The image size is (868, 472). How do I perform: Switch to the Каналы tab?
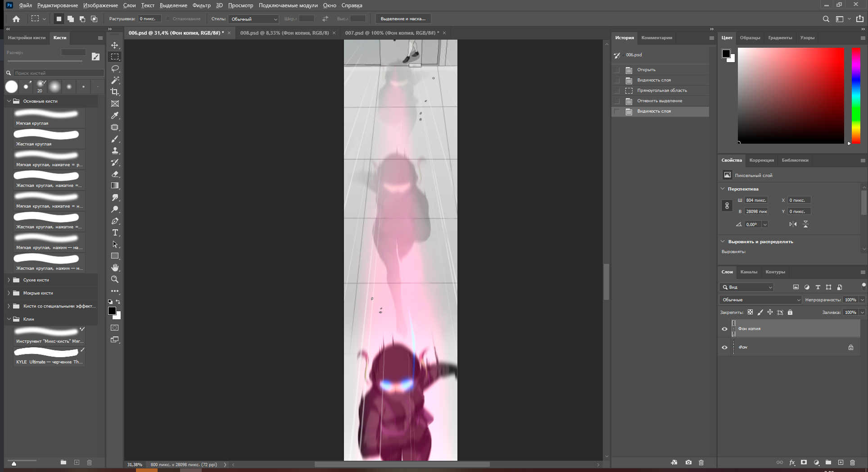pyautogui.click(x=749, y=272)
